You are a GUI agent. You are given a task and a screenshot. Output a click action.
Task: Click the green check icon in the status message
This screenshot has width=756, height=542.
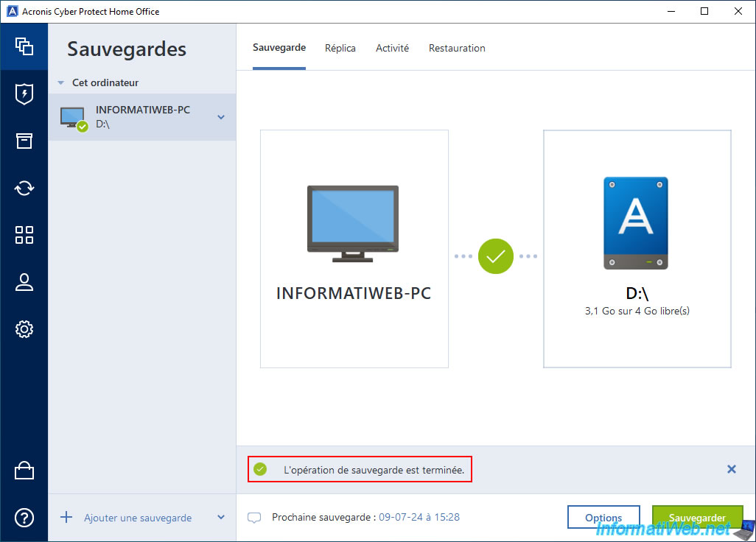[x=260, y=469]
